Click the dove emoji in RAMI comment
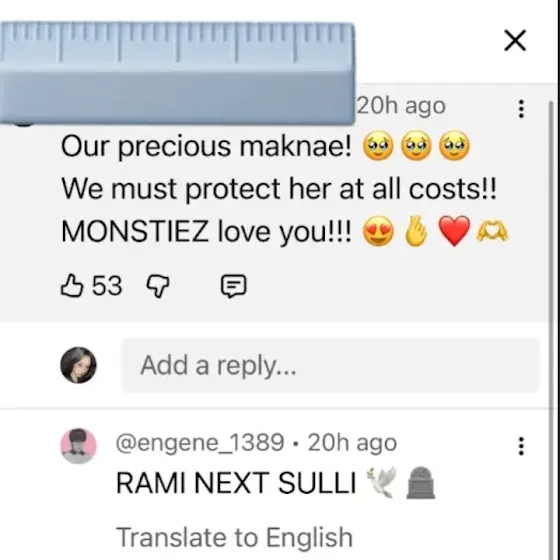Viewport: 560px width, 560px height. (382, 482)
